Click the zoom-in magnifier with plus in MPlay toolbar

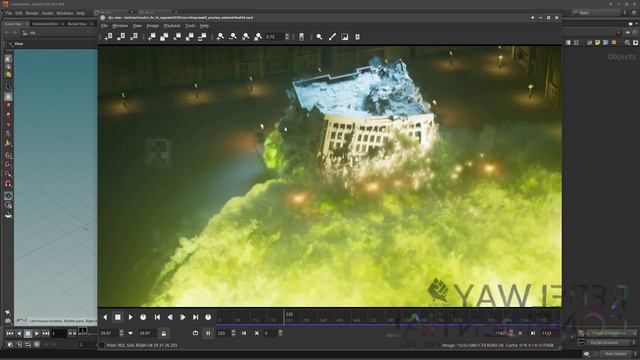(x=220, y=37)
